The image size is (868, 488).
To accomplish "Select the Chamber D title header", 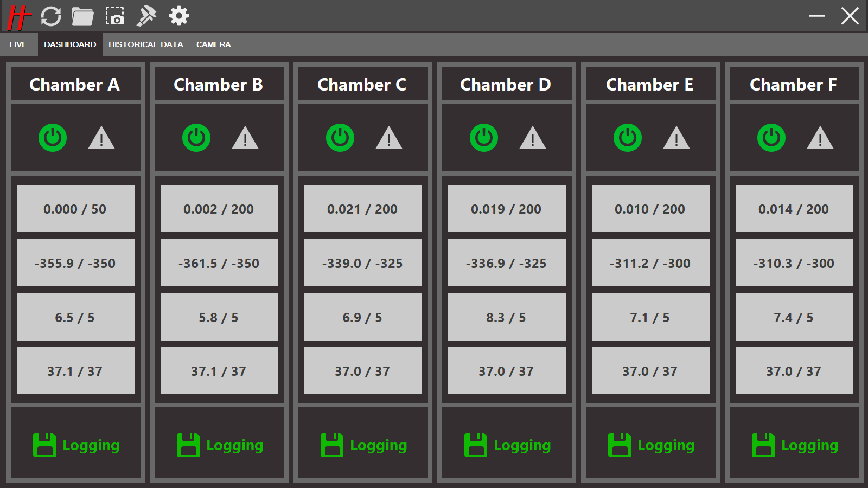I will [x=506, y=85].
